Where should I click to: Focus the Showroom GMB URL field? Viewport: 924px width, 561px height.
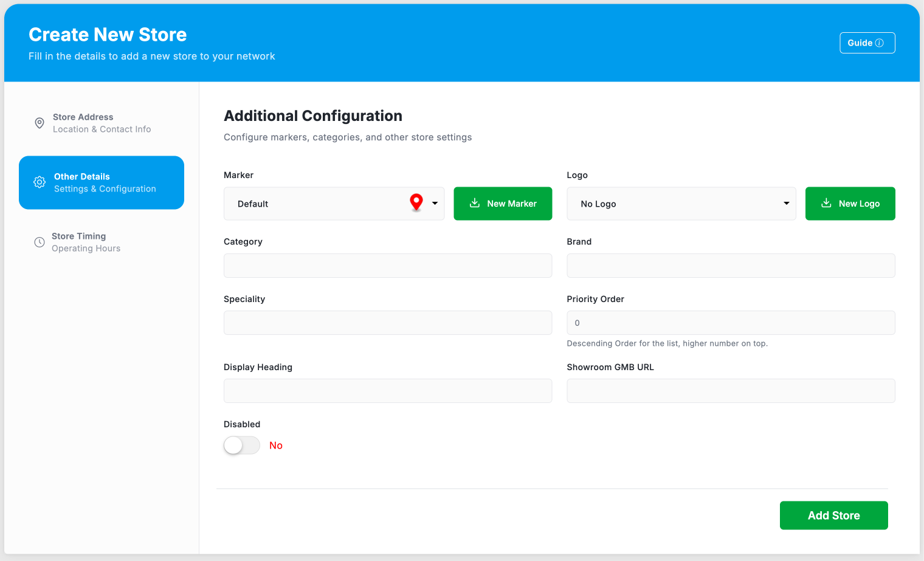731,391
